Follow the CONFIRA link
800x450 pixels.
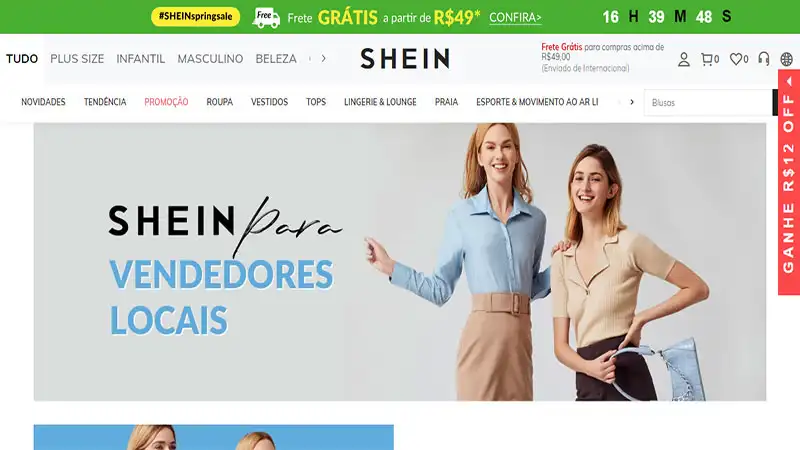pyautogui.click(x=515, y=18)
